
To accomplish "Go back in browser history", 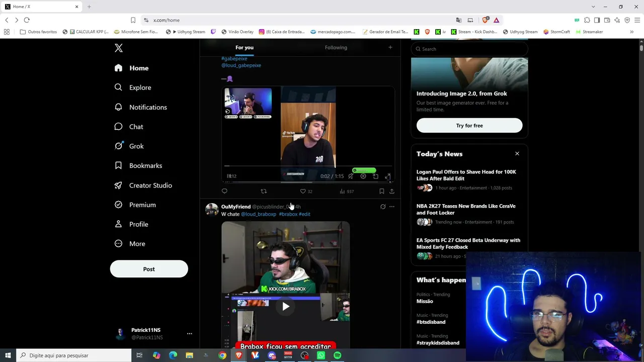I will [x=7, y=20].
